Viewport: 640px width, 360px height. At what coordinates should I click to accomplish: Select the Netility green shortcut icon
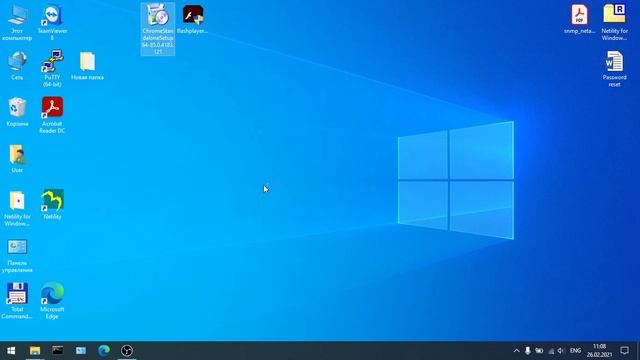coord(52,204)
